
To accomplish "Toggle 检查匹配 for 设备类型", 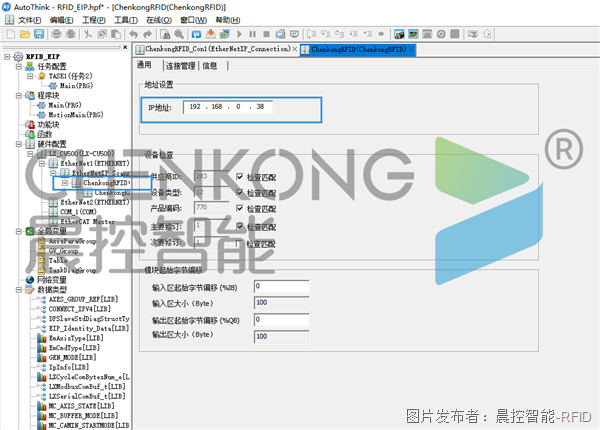I will (x=240, y=192).
